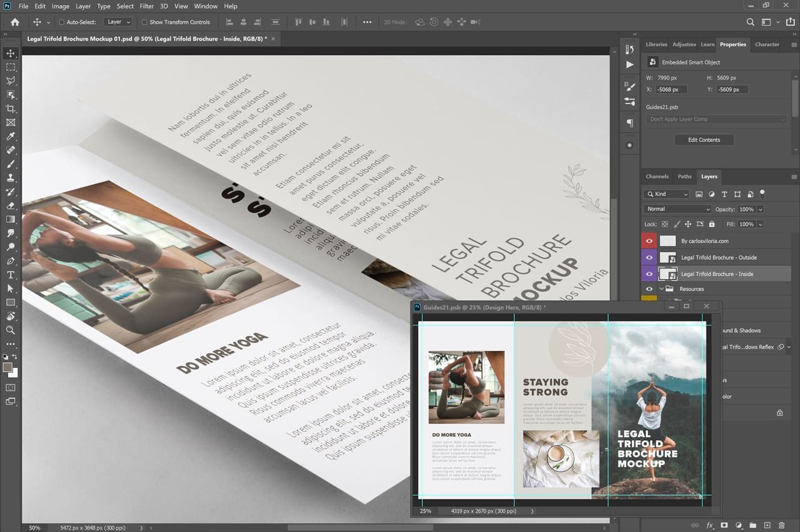Click the Home button in options bar

click(14, 22)
